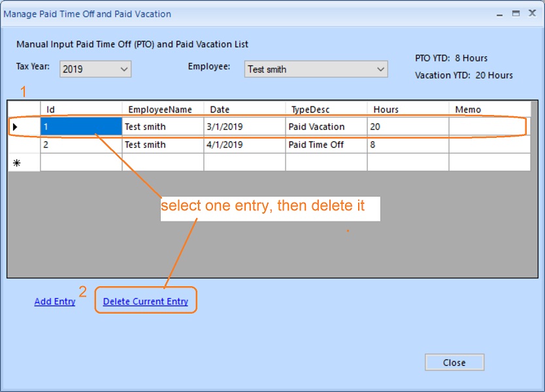Click the EmployeeName column header
Image resolution: width=545 pixels, height=392 pixels.
point(163,110)
